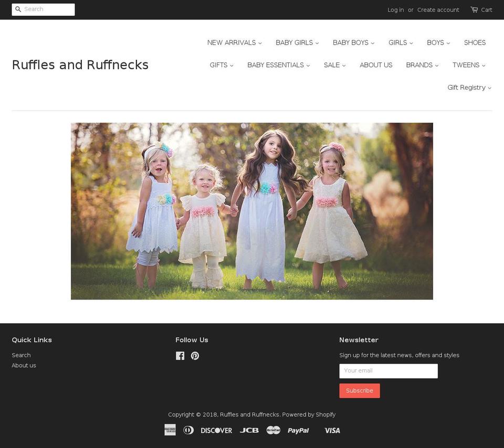Click the Create account link
504x448 pixels.
click(438, 10)
